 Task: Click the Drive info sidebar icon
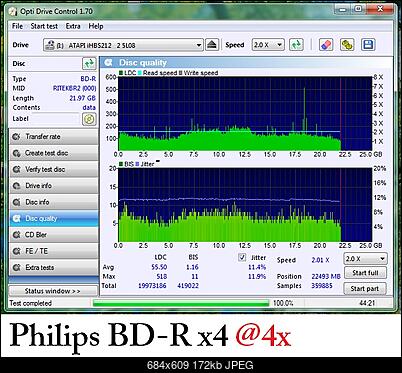coord(16,186)
